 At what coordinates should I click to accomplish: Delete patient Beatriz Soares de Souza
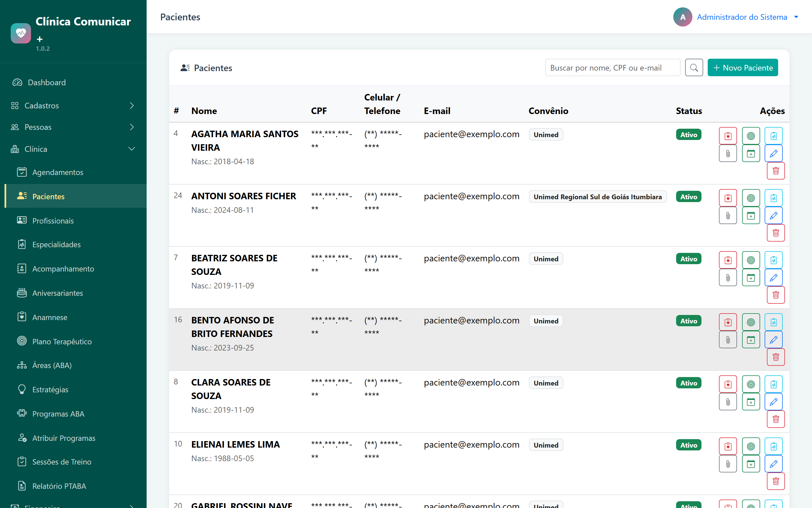(x=776, y=295)
